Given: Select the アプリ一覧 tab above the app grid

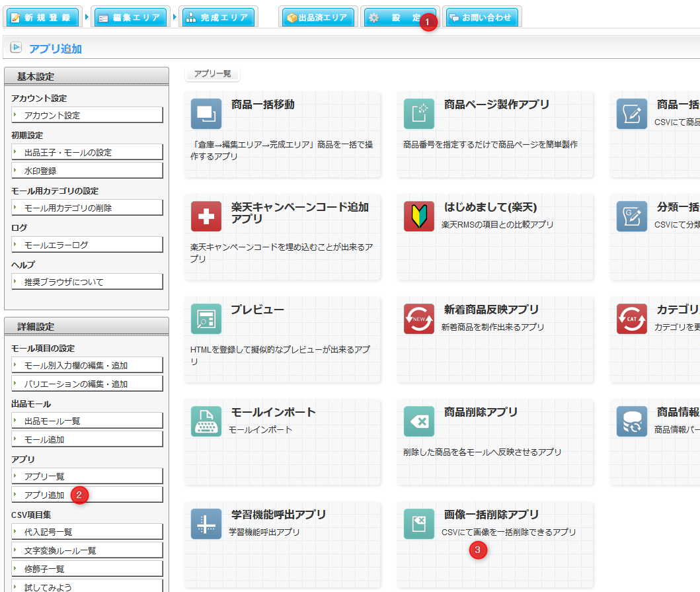Looking at the screenshot, I should pos(212,73).
